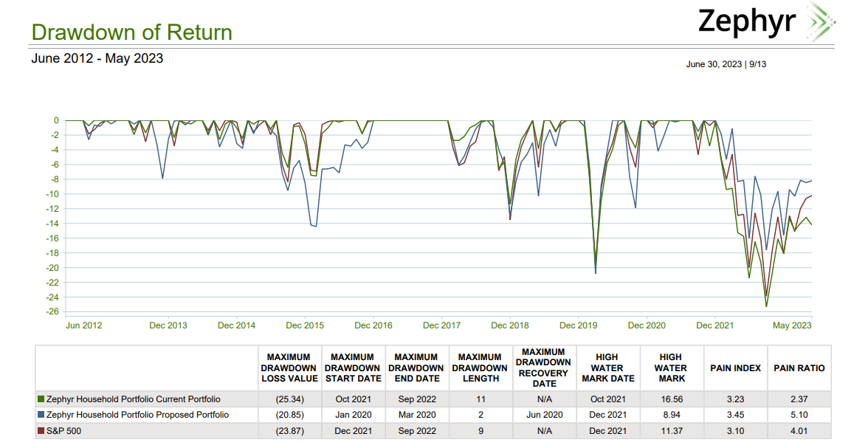Click the Dec 2014 x-axis label
Screen dimensions: 868x445
(x=236, y=325)
